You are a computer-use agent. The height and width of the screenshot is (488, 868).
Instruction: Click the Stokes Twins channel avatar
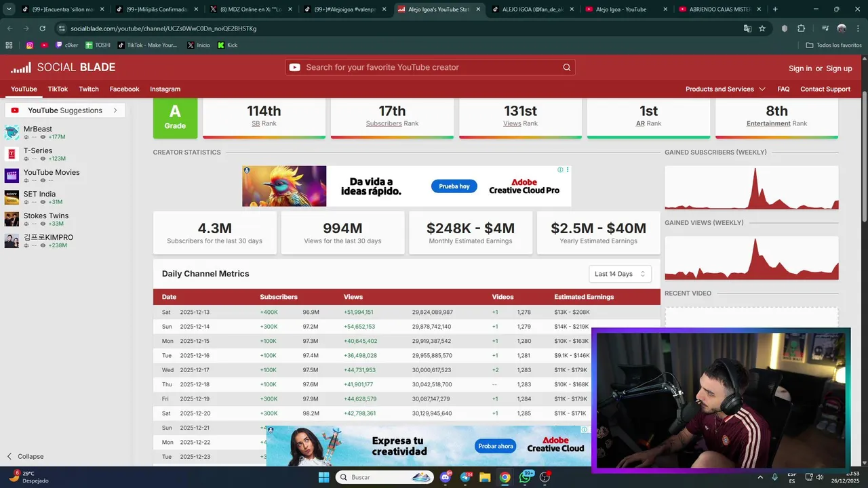(12, 219)
